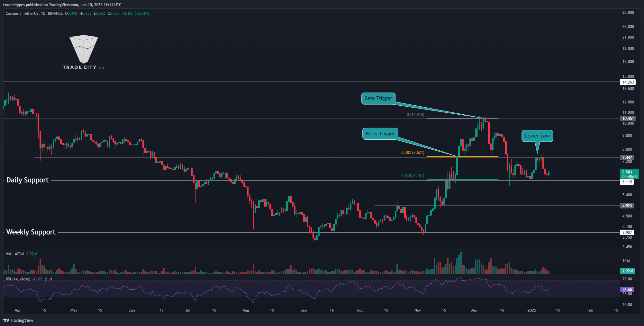Screen dimensions: 644x326
Task: Click the Fib 0.618 (6.151) label
Action: (x=413, y=176)
